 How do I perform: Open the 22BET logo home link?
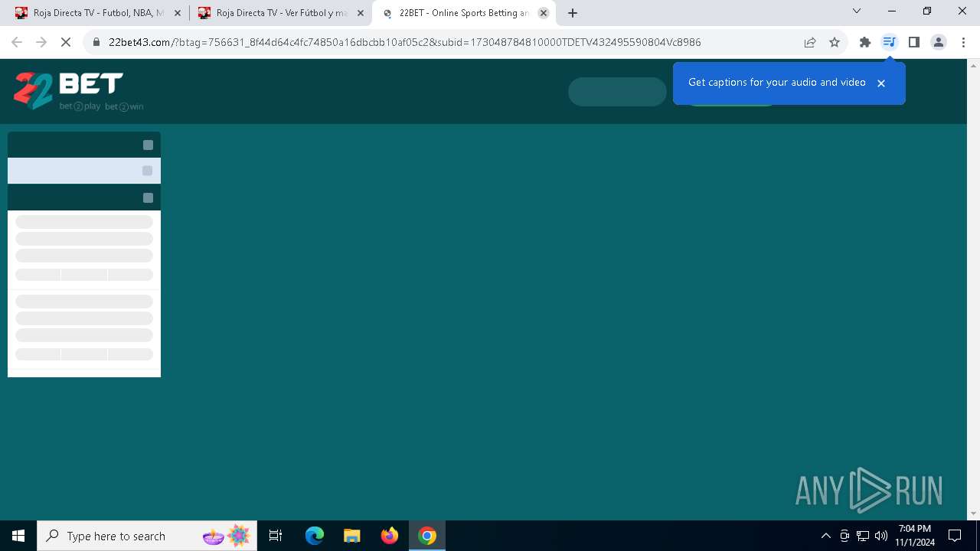click(x=79, y=91)
